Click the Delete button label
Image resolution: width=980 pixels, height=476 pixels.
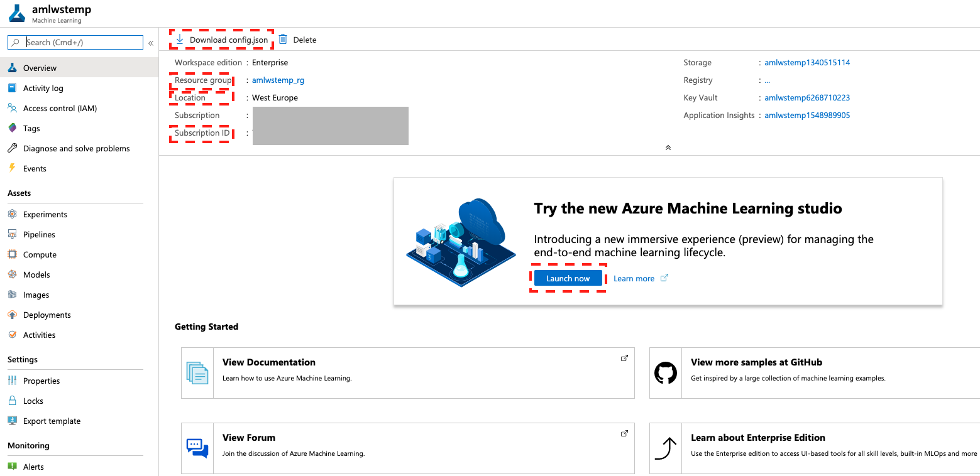click(x=305, y=40)
